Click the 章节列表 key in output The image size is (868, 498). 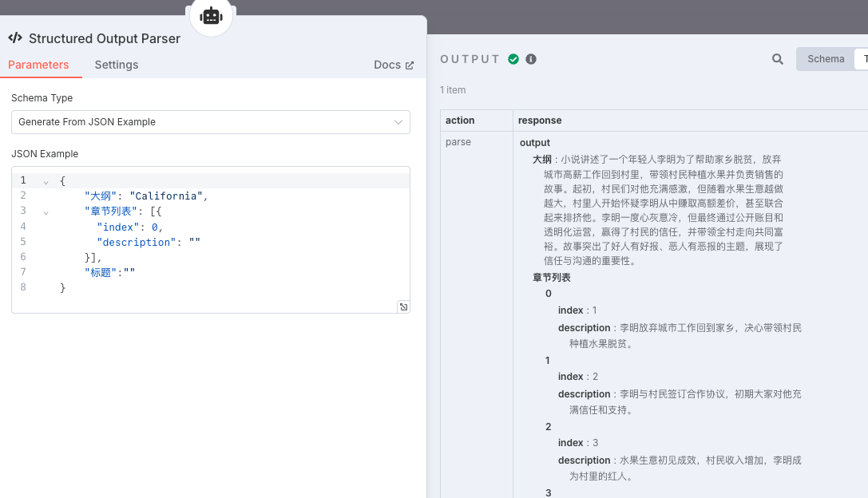[551, 277]
